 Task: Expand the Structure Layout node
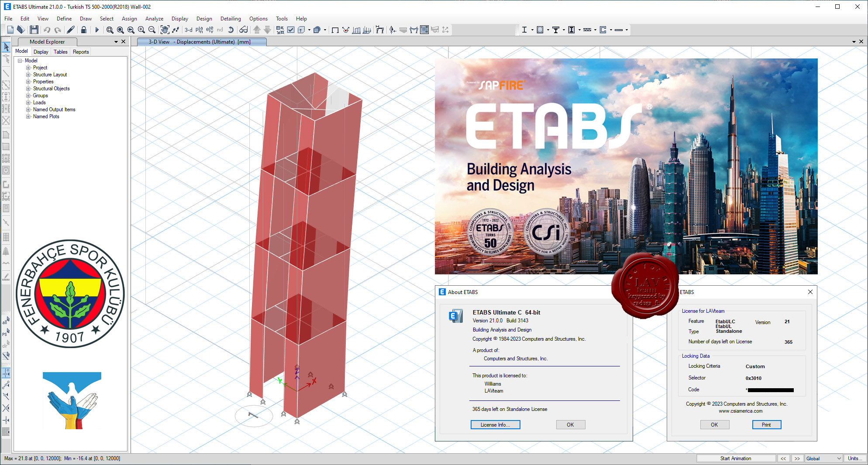tap(28, 75)
